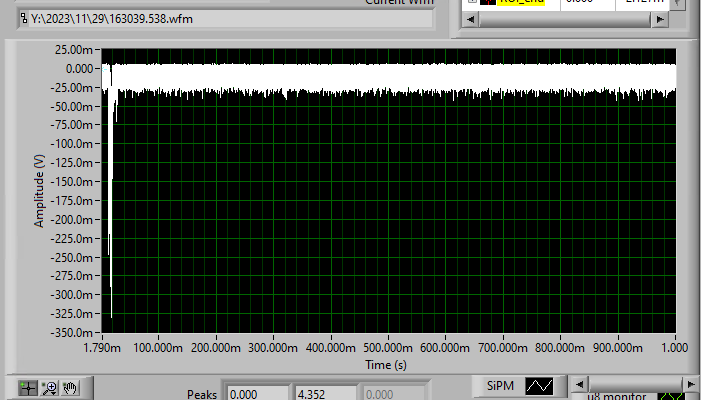
Task: Select the SiPM plot legend label
Action: pos(500,386)
